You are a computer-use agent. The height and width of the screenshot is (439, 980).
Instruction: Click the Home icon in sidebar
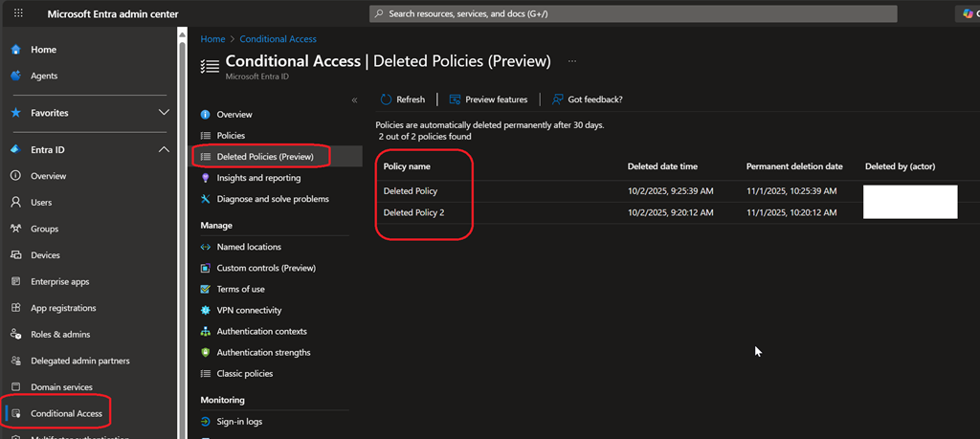tap(15, 50)
